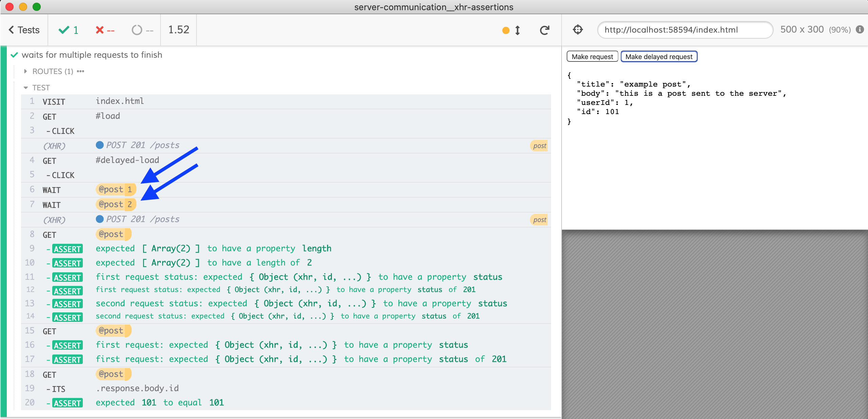Viewport: 868px width, 419px height.
Task: Click the ROUTES ellipsis icon
Action: pyautogui.click(x=80, y=71)
